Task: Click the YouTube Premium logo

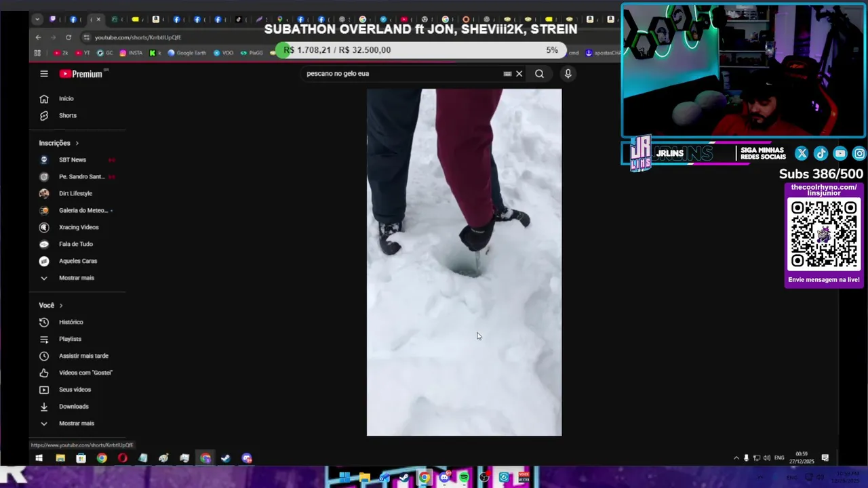Action: [81, 74]
